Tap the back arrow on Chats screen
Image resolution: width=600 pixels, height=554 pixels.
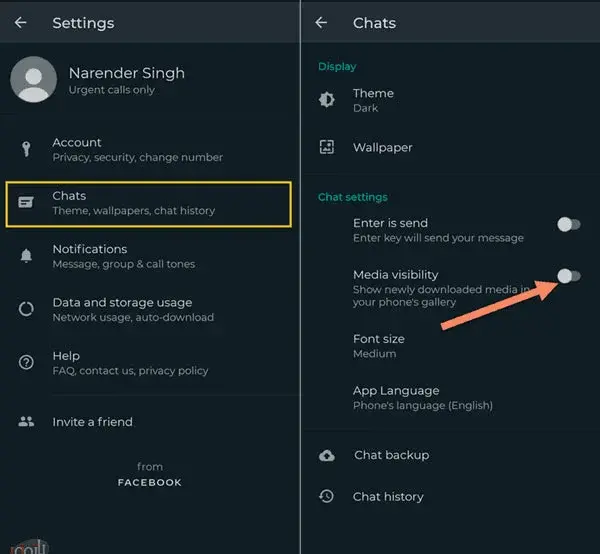point(321,23)
